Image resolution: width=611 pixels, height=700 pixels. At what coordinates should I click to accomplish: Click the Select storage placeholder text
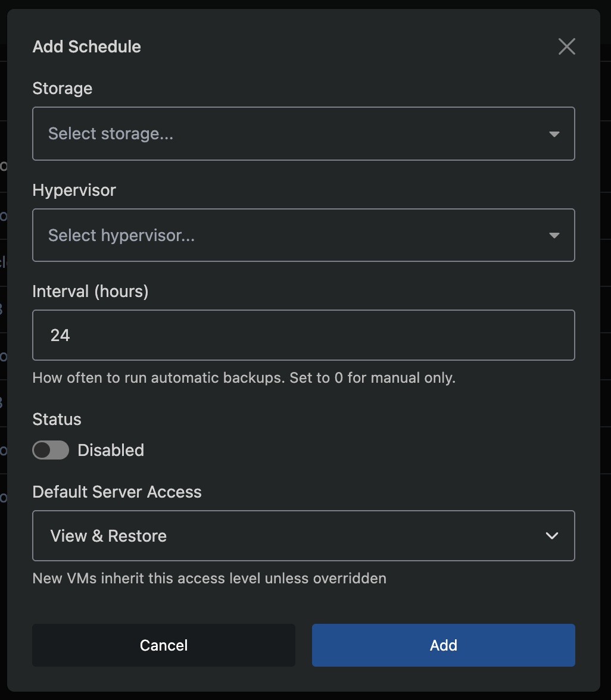click(111, 134)
